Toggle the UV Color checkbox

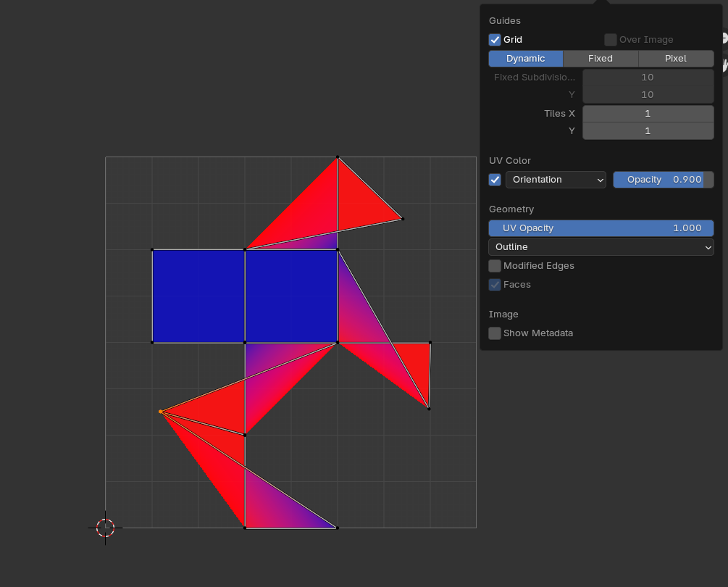[495, 180]
